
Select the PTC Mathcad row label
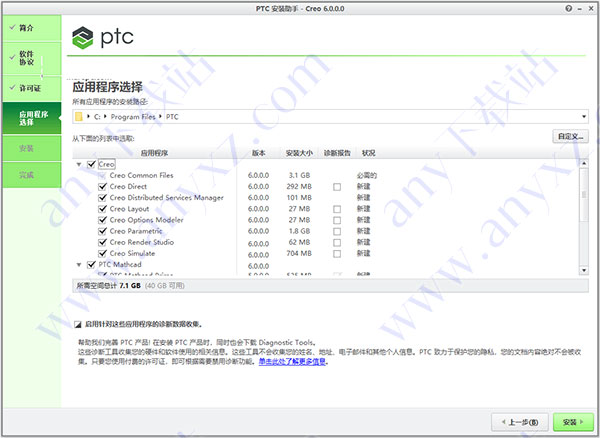pyautogui.click(x=120, y=264)
